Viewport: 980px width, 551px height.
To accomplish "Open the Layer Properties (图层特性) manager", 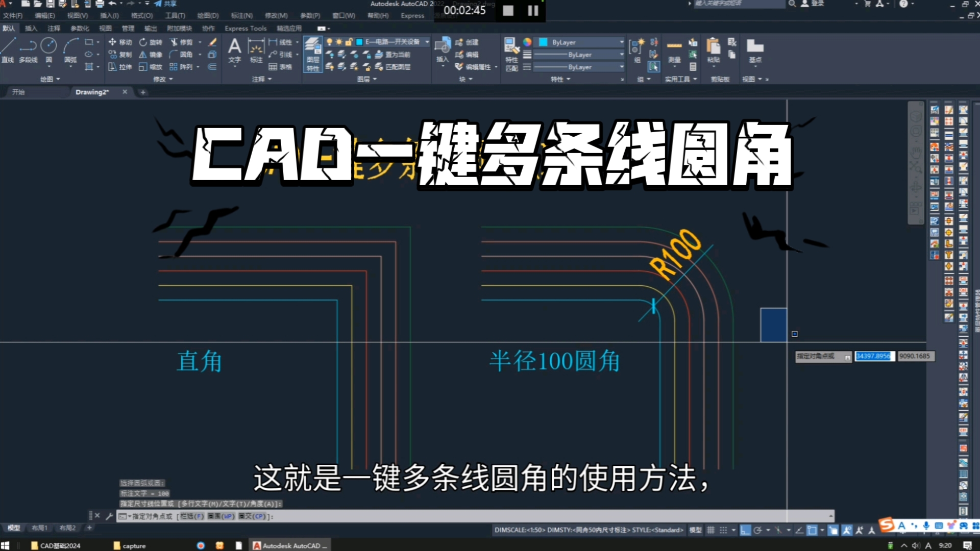I will [312, 54].
